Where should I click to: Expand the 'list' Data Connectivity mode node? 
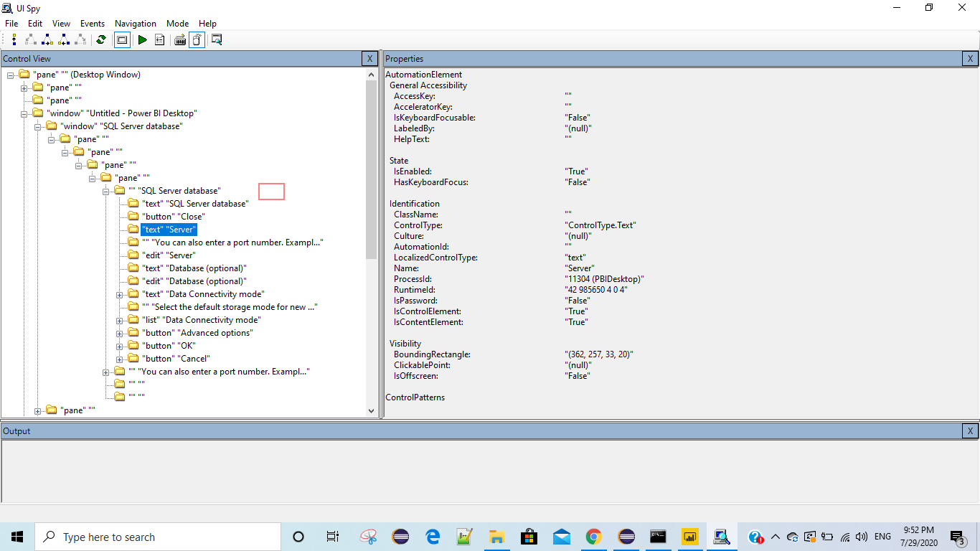pos(120,319)
